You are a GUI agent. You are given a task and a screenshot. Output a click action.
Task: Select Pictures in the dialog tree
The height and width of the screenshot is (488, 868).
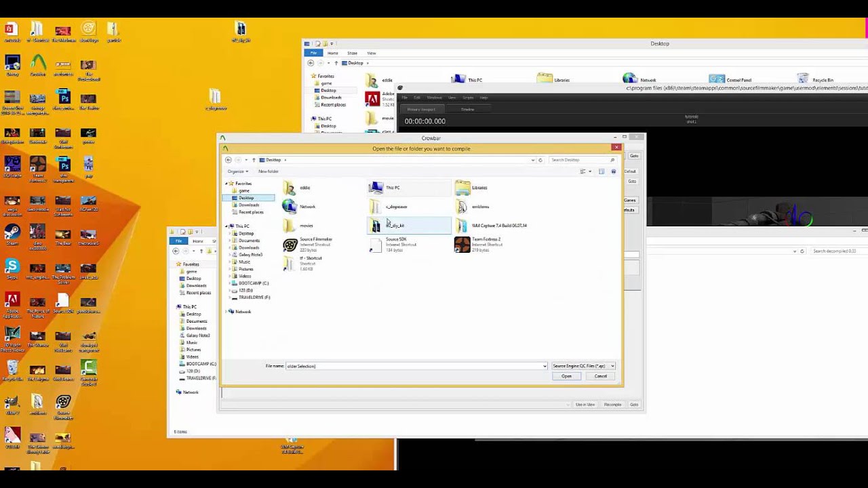click(243, 269)
